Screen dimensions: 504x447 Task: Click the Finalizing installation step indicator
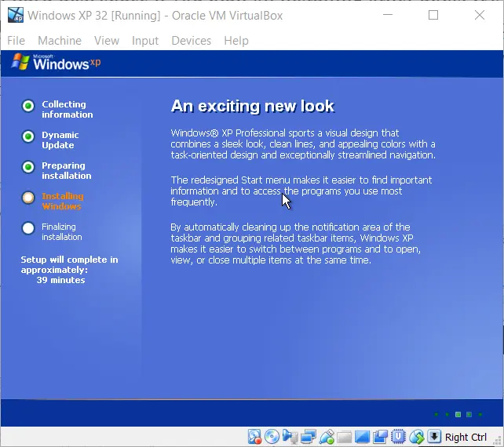[28, 228]
